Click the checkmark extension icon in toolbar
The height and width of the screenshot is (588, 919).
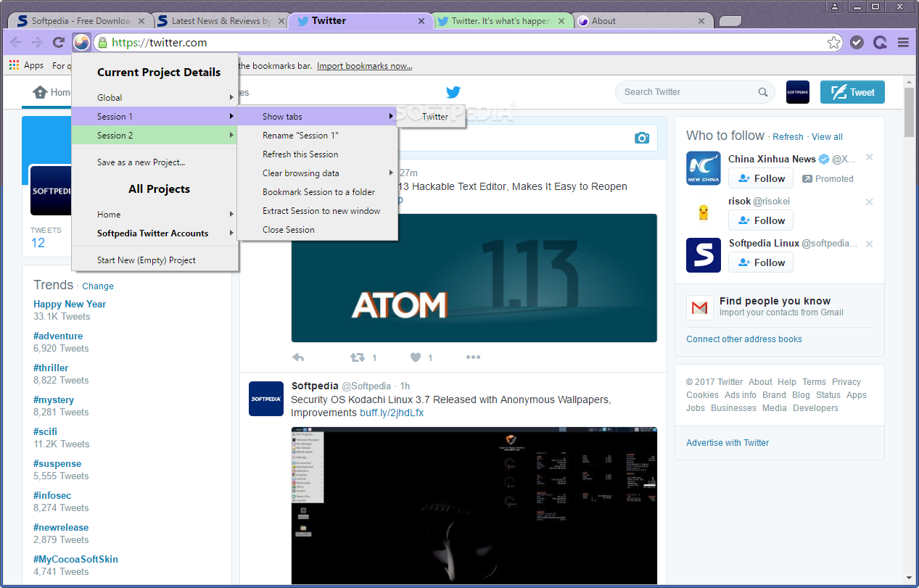pyautogui.click(x=857, y=43)
